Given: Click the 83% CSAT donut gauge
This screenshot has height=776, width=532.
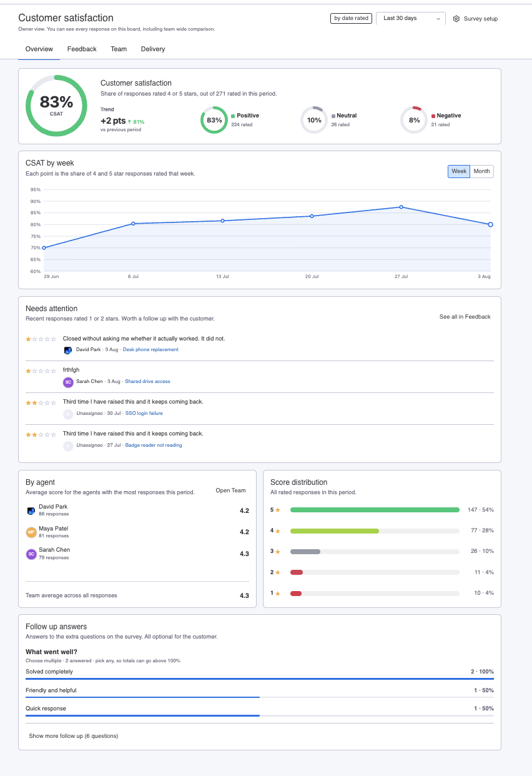Looking at the screenshot, I should (x=57, y=106).
